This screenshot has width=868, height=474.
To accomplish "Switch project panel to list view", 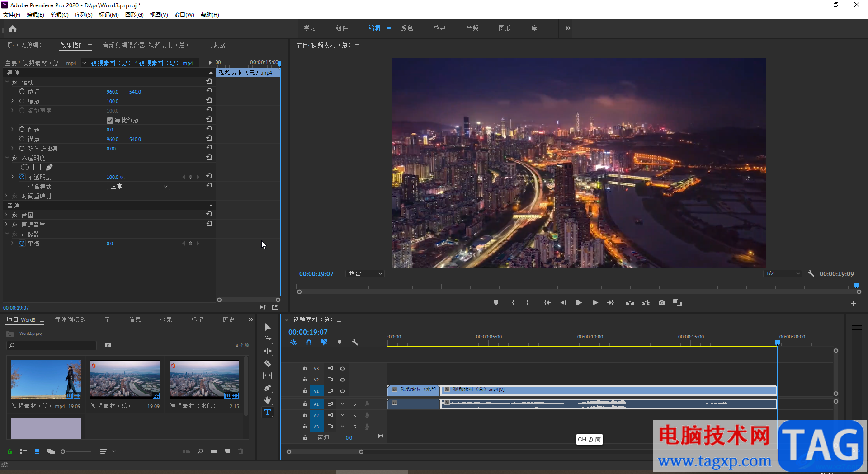I will point(24,451).
